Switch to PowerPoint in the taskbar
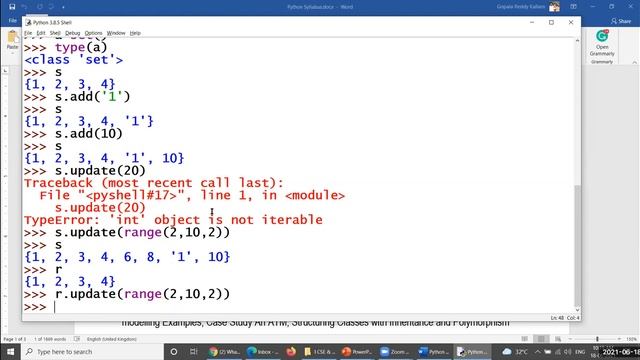This screenshot has height=360, width=640. (x=357, y=351)
